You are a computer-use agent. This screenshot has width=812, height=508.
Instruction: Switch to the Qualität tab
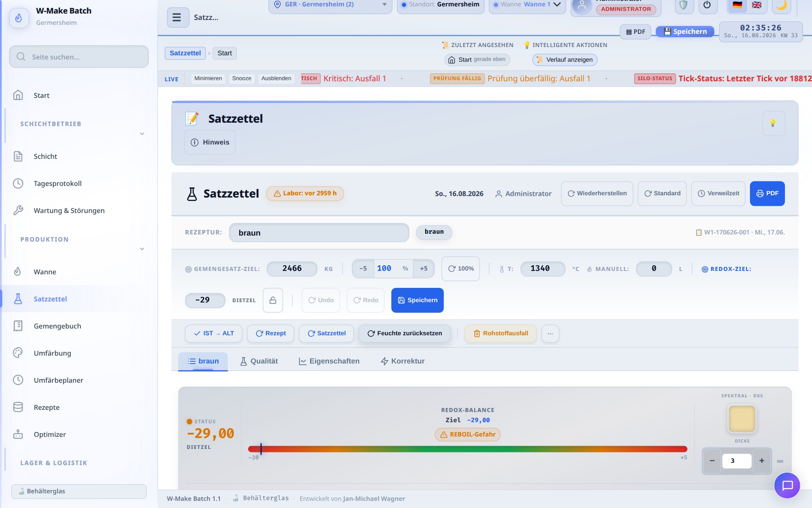(259, 361)
